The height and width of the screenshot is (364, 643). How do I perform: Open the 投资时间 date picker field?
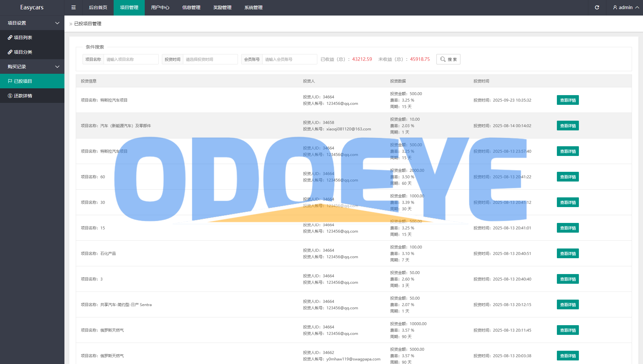[x=210, y=59]
